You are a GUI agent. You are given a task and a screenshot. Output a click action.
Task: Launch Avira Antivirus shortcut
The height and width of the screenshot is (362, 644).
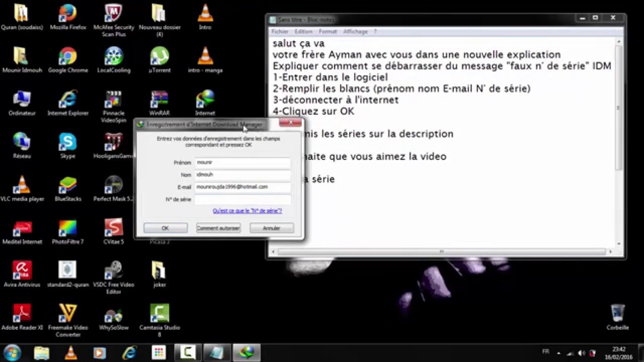22,274
